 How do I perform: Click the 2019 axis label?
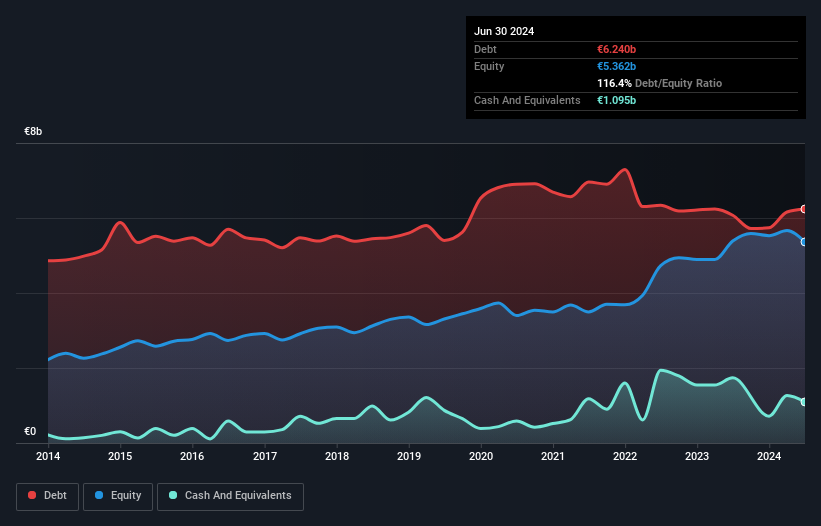pyautogui.click(x=409, y=456)
